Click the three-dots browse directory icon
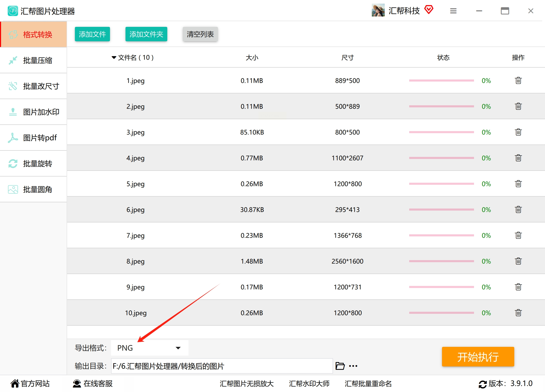 [x=353, y=366]
